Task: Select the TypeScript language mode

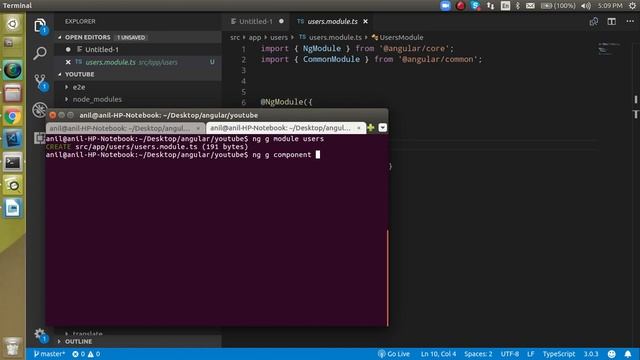Action: pyautogui.click(x=558, y=354)
